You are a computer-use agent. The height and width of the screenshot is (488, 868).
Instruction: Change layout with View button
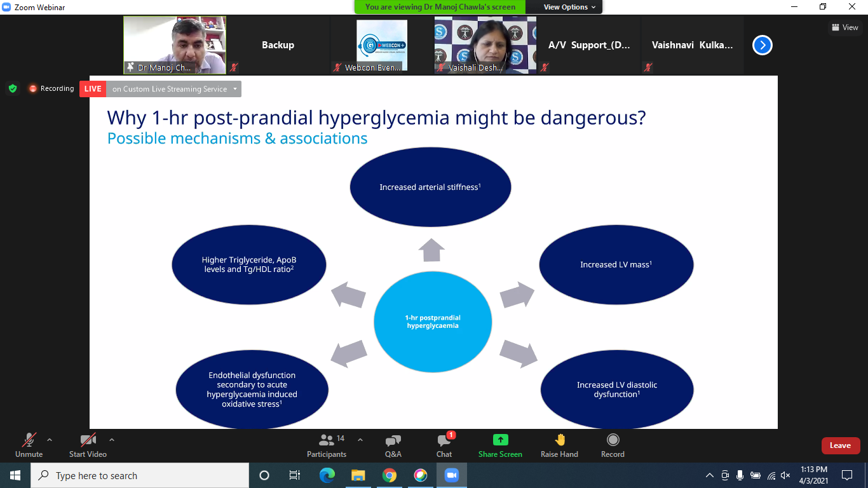point(844,27)
